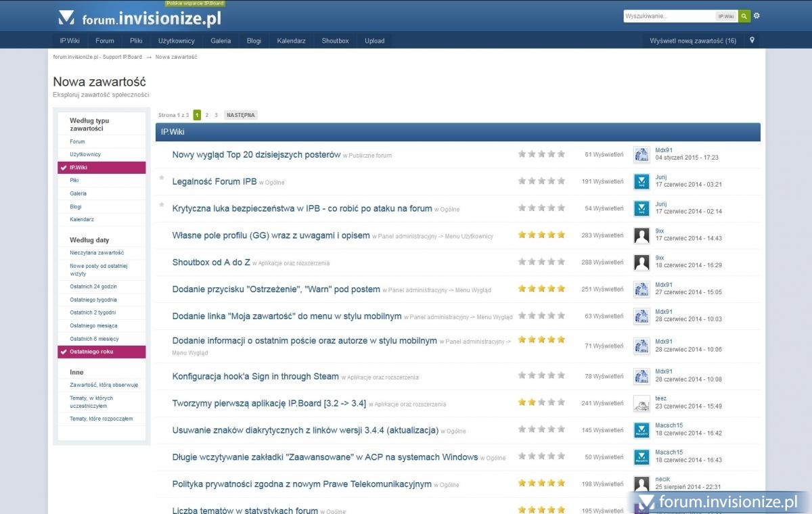Open Kalendarz tab in navigation bar
Image resolution: width=812 pixels, height=514 pixels.
pyautogui.click(x=291, y=41)
